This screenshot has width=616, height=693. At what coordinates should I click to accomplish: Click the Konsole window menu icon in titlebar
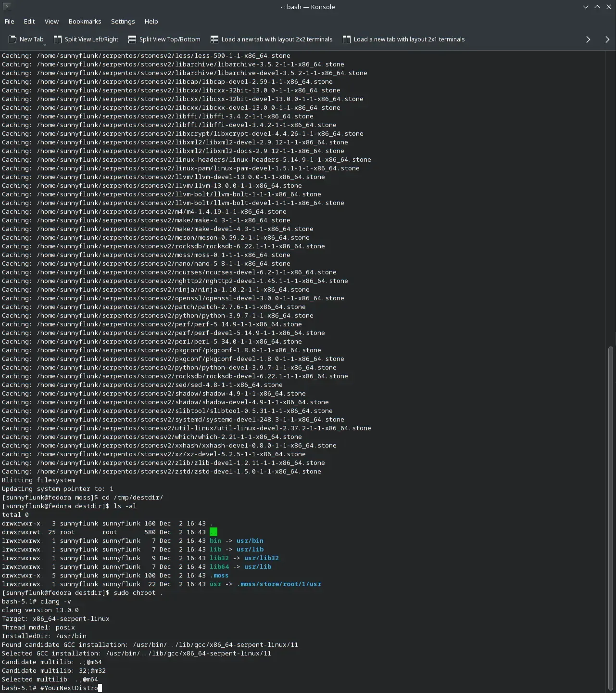point(7,6)
